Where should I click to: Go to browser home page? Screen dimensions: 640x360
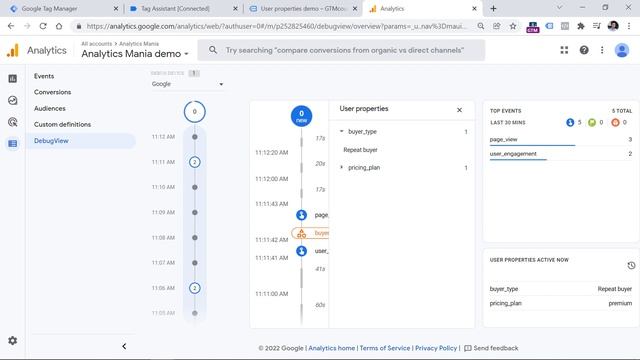pyautogui.click(x=59, y=26)
